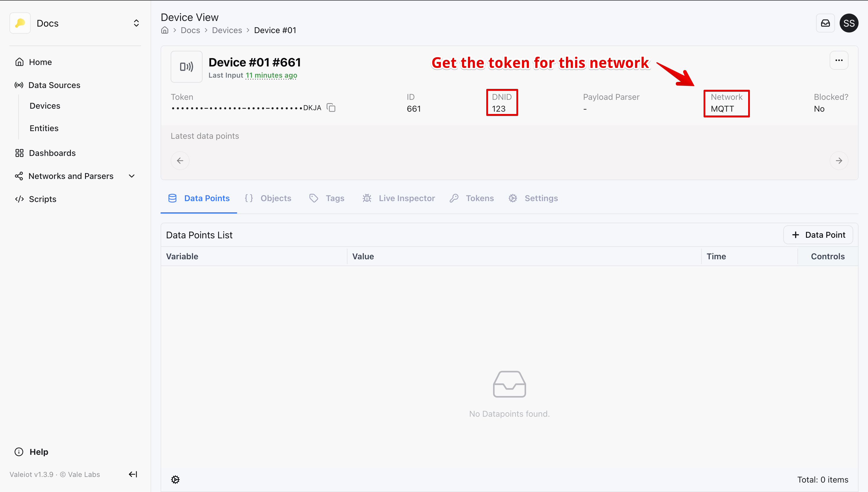Open the Tokens tab

tap(479, 198)
